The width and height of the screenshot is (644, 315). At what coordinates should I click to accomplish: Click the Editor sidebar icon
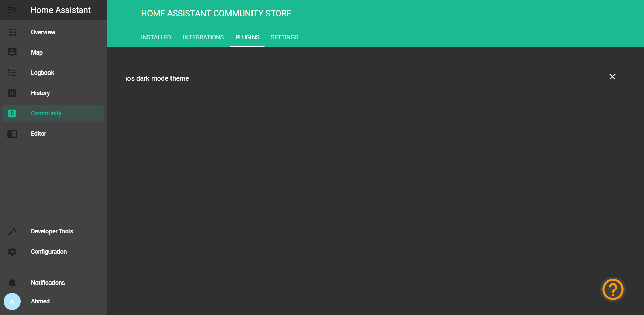12,134
